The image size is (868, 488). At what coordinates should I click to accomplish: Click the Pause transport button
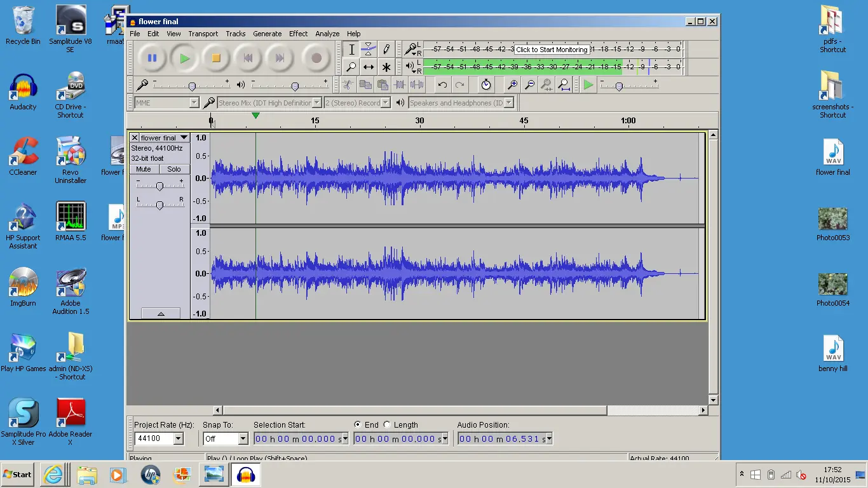tap(153, 58)
